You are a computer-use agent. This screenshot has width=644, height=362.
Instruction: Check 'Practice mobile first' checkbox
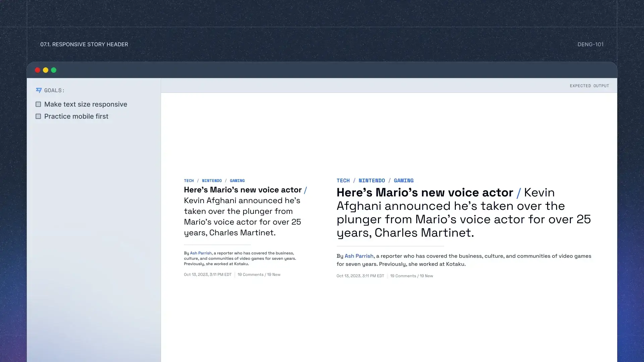click(x=38, y=116)
